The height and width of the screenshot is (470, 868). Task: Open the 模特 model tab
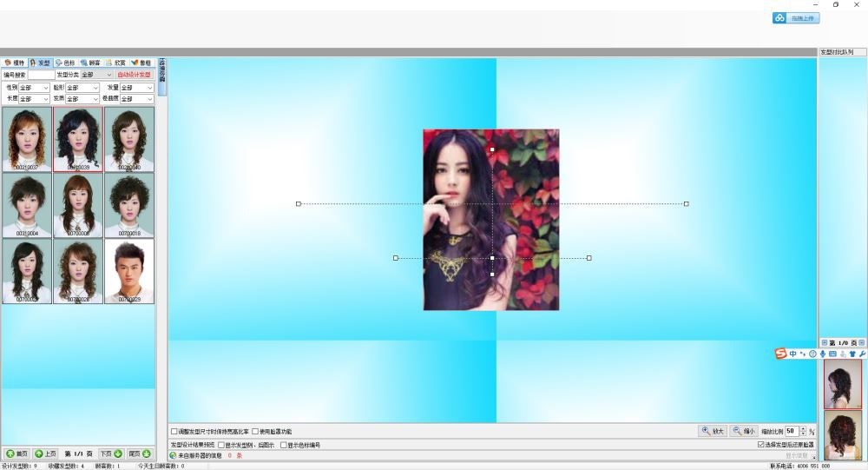point(15,63)
